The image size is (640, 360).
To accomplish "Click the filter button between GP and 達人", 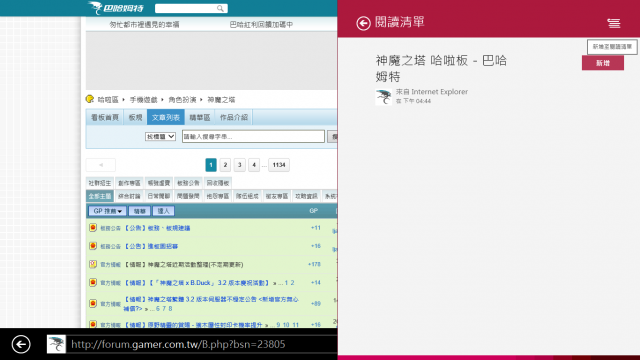I will coord(140,211).
